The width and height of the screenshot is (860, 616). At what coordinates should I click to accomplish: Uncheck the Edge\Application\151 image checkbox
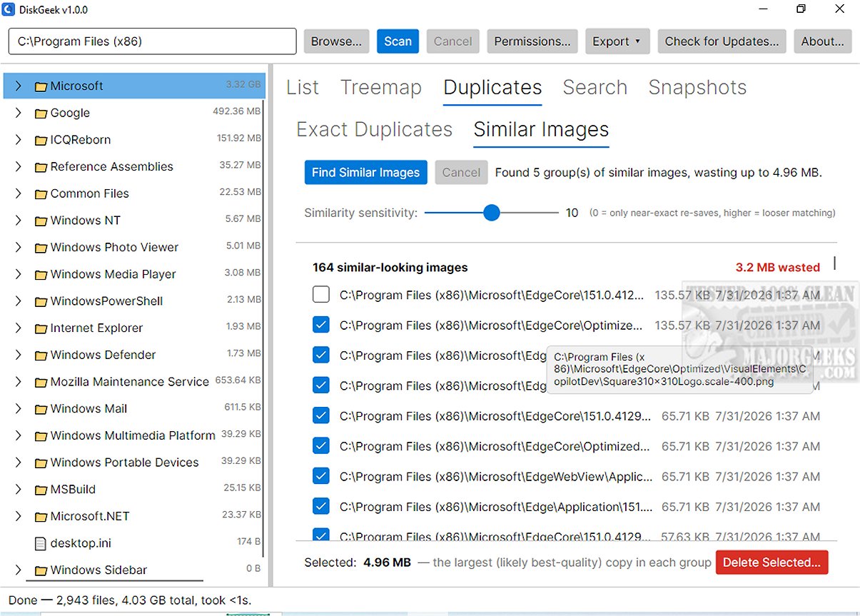click(321, 507)
